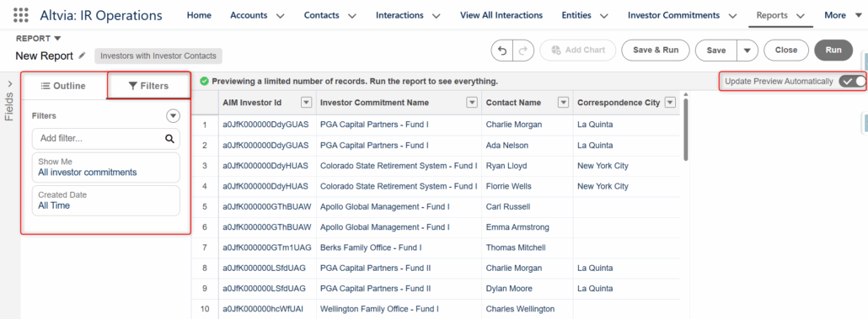868x319 pixels.
Task: Open the Filters tab
Action: [x=148, y=86]
